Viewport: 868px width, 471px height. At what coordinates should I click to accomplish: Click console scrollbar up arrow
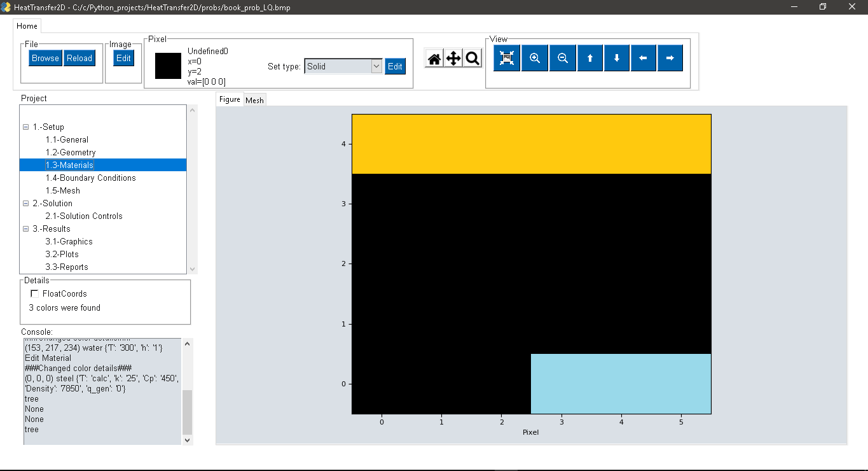point(188,344)
